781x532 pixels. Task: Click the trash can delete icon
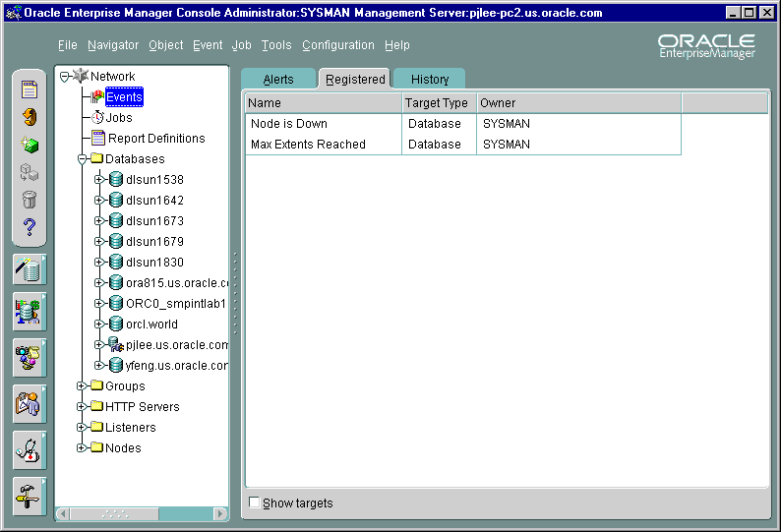[30, 200]
